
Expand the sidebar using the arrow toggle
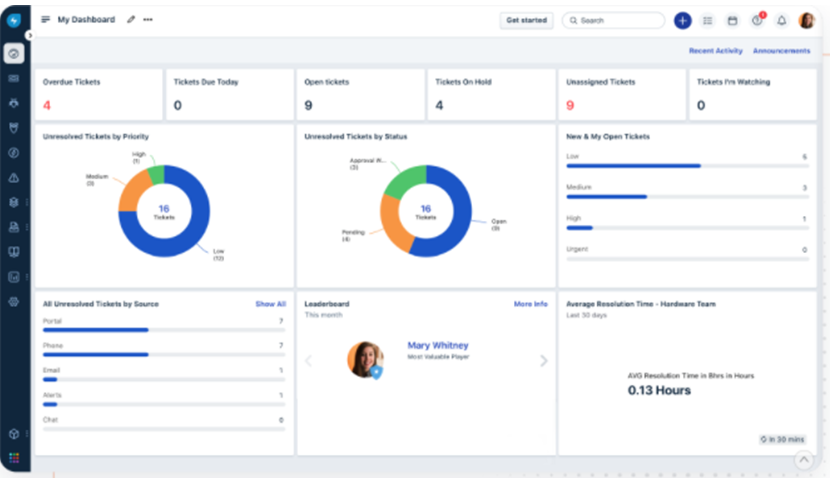pos(30,35)
